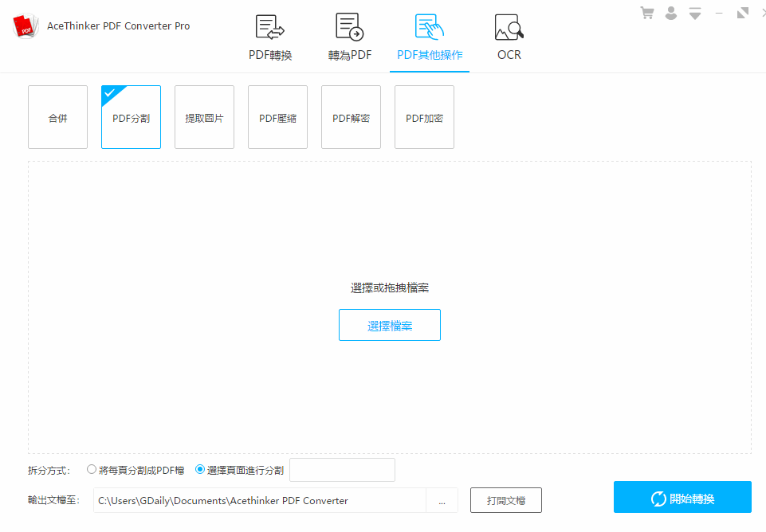The image size is (766, 532).
Task: Select the PDF壓縮 compress option
Action: point(277,117)
